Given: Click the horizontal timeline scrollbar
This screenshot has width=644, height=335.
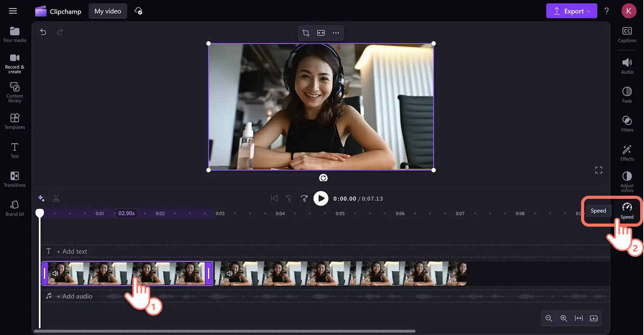Looking at the screenshot, I should 225,331.
